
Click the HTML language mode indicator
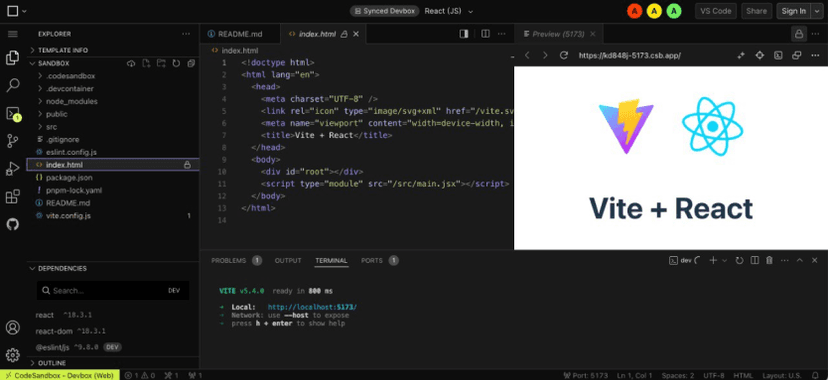pyautogui.click(x=742, y=376)
